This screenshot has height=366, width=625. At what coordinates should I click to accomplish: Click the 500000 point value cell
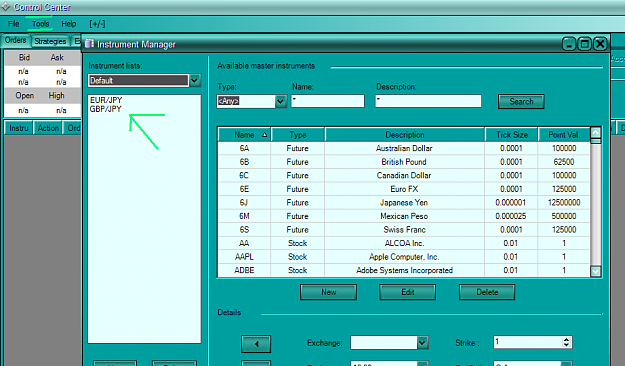click(x=564, y=216)
